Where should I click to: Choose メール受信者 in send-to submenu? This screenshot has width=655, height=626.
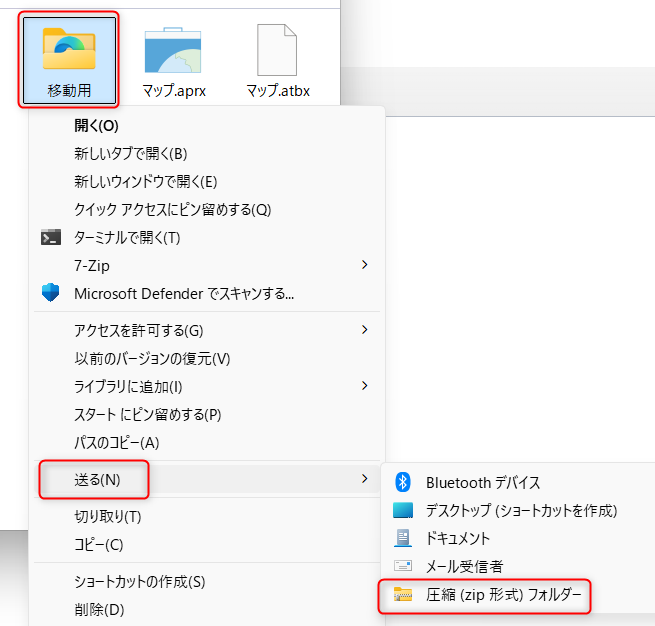pyautogui.click(x=464, y=567)
